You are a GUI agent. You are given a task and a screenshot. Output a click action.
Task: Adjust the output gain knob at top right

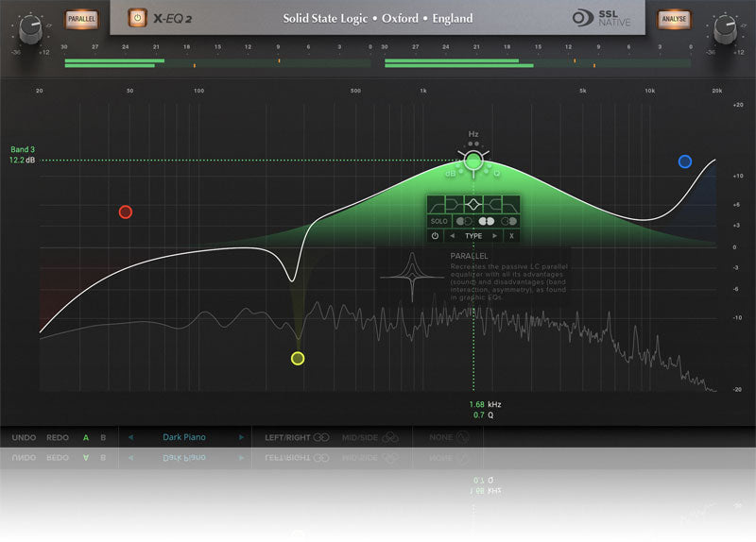click(x=725, y=29)
